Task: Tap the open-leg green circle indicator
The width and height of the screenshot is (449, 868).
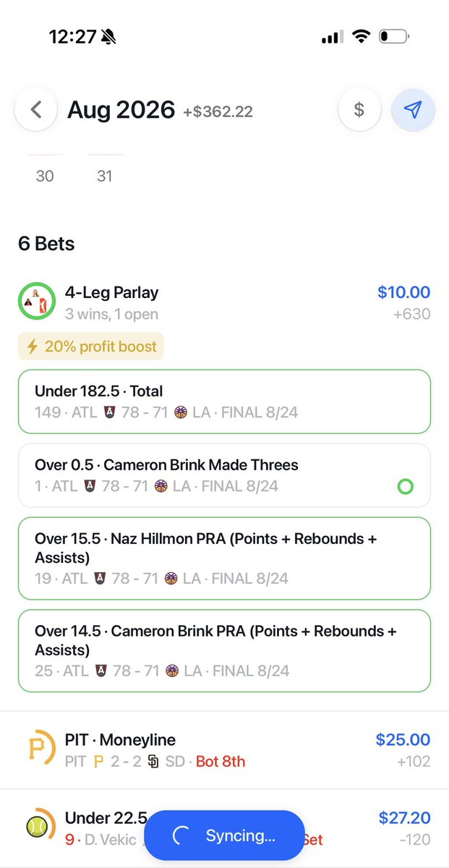Action: (x=406, y=486)
